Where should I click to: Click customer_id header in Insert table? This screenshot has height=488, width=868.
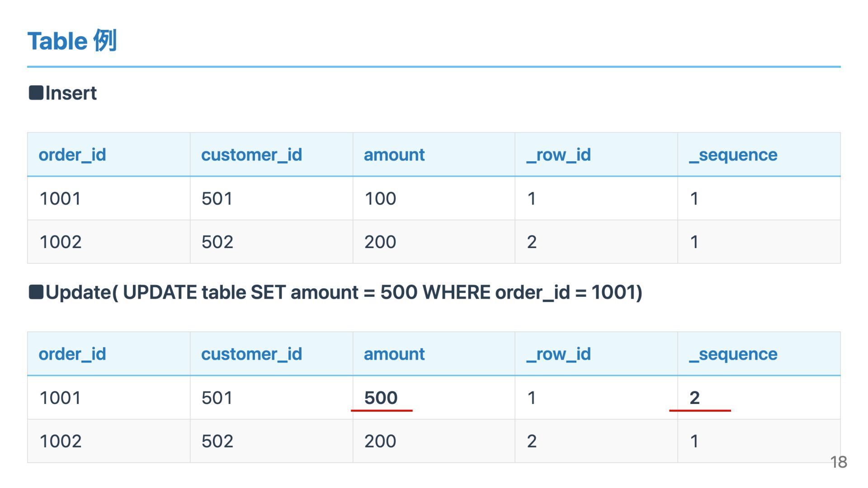tap(251, 155)
